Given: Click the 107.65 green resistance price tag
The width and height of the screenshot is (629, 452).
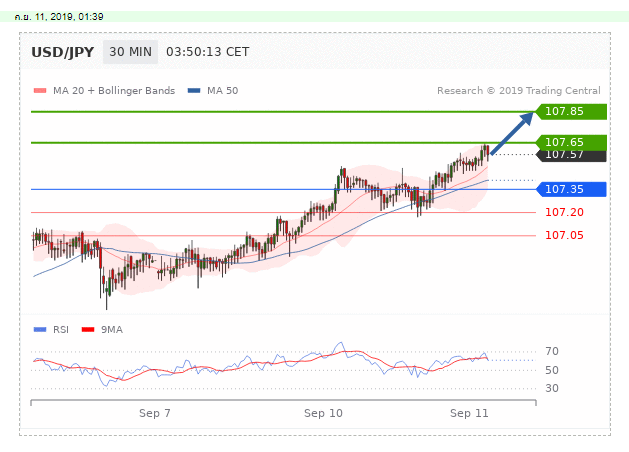Looking at the screenshot, I should point(571,142).
